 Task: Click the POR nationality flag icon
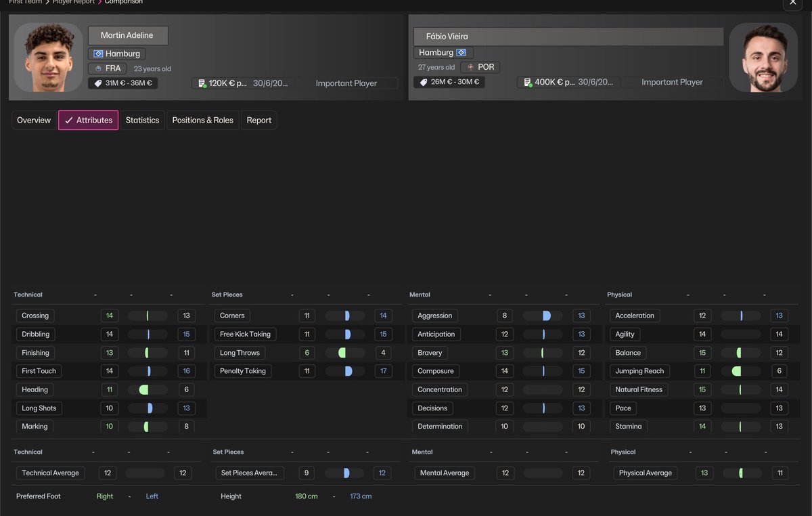[x=470, y=67]
